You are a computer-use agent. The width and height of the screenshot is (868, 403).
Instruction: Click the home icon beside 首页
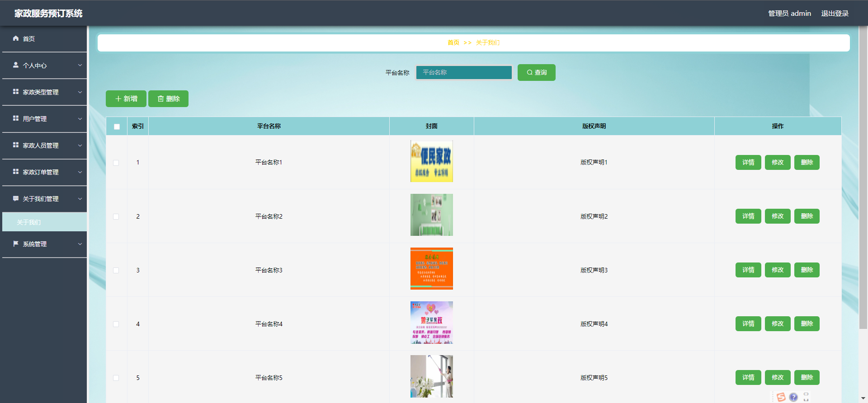pos(16,38)
